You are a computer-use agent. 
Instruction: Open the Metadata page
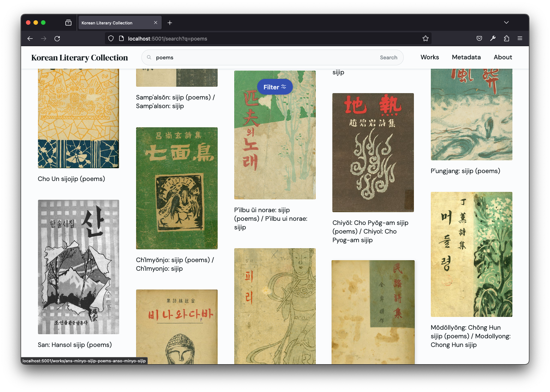pos(466,57)
